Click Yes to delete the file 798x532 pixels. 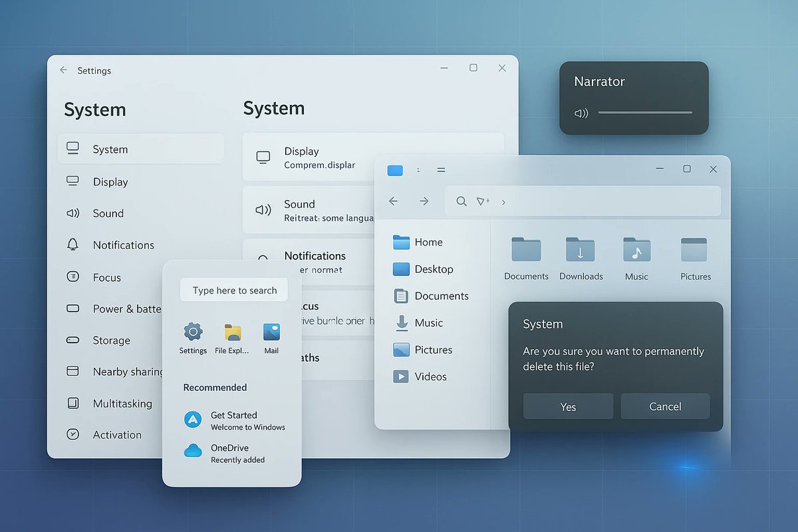coord(567,406)
